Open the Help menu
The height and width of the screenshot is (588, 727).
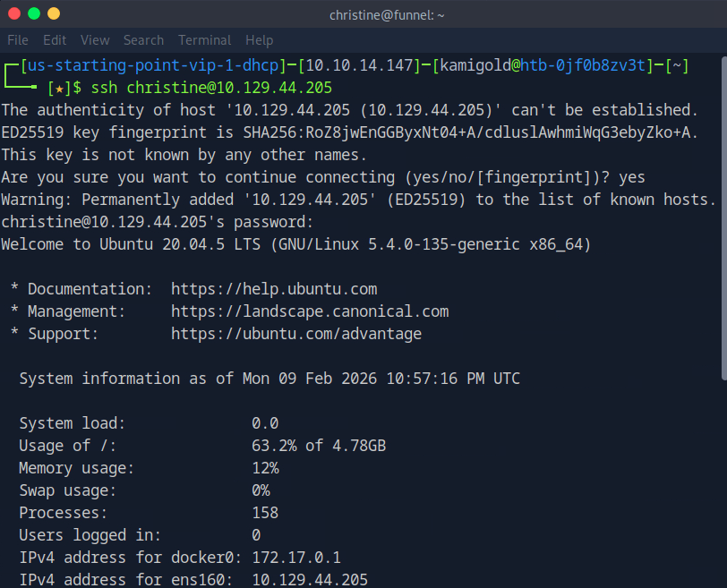point(259,40)
